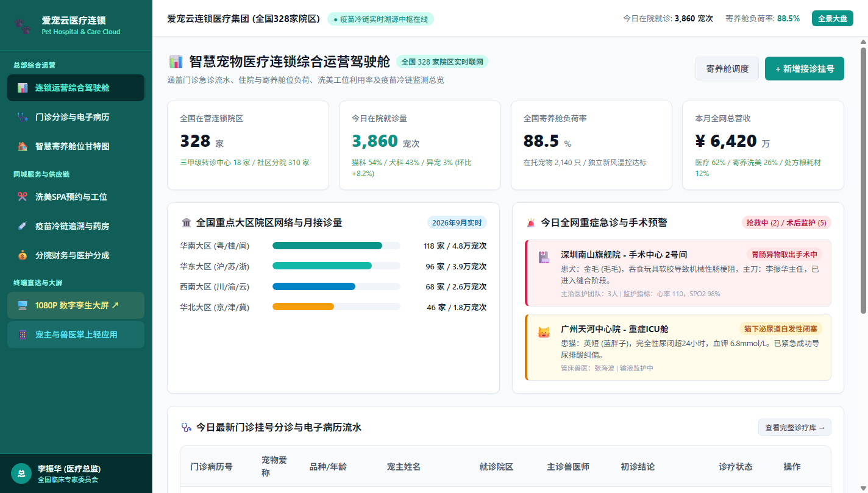868x493 pixels.
Task: Click the 抢救中 (2) / 术后监护 (5) badge
Action: (x=786, y=223)
